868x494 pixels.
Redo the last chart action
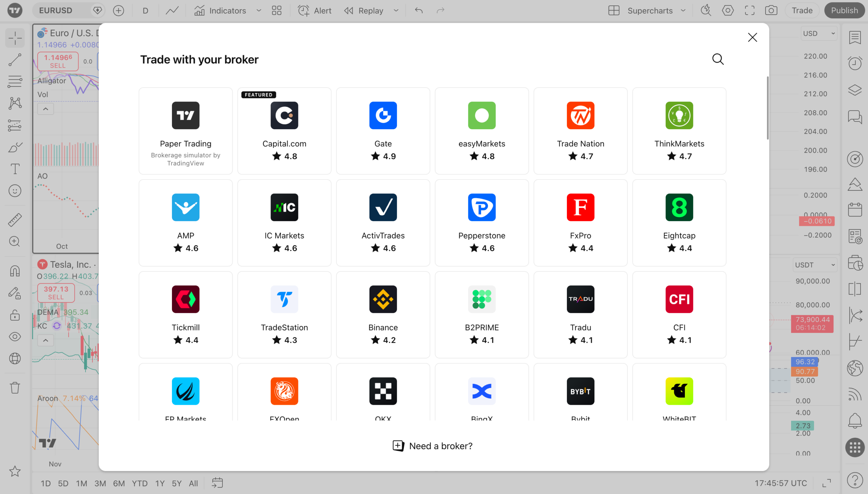[440, 11]
